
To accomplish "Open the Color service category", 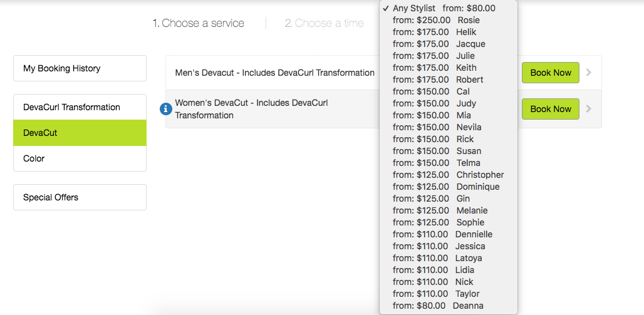I will [x=80, y=158].
